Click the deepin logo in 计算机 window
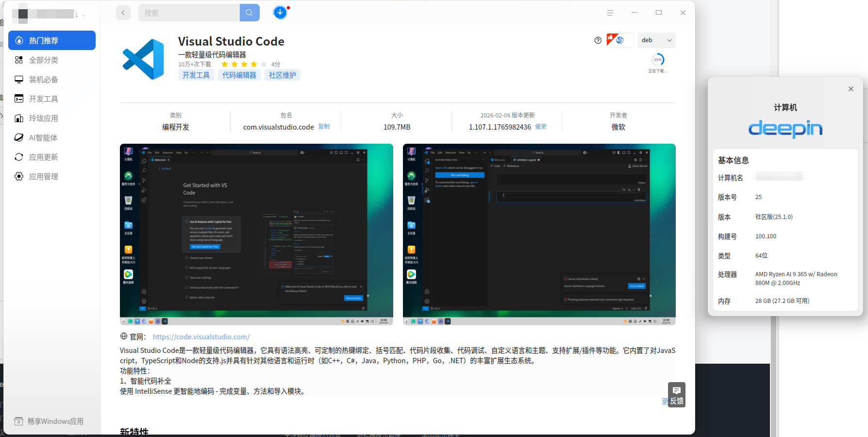The width and height of the screenshot is (868, 437). [785, 129]
